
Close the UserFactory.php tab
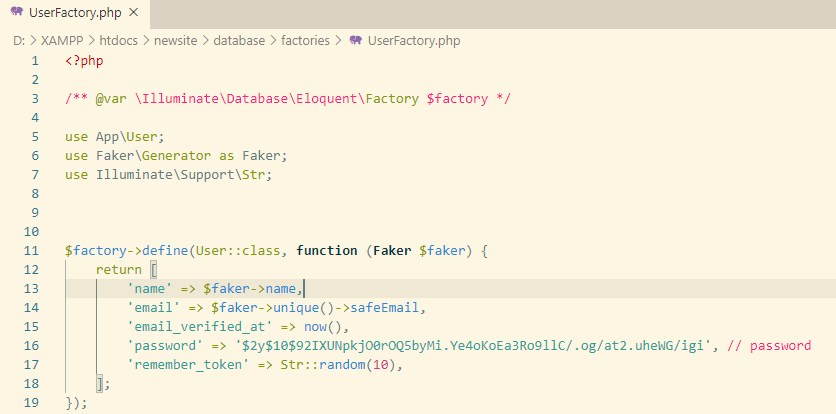[134, 13]
